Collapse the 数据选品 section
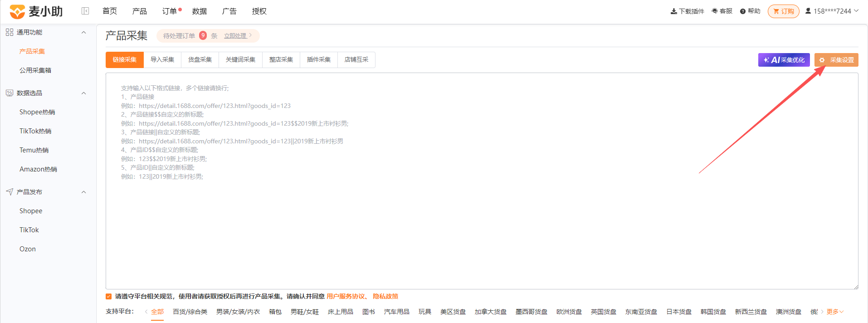The height and width of the screenshot is (323, 868). (x=83, y=93)
